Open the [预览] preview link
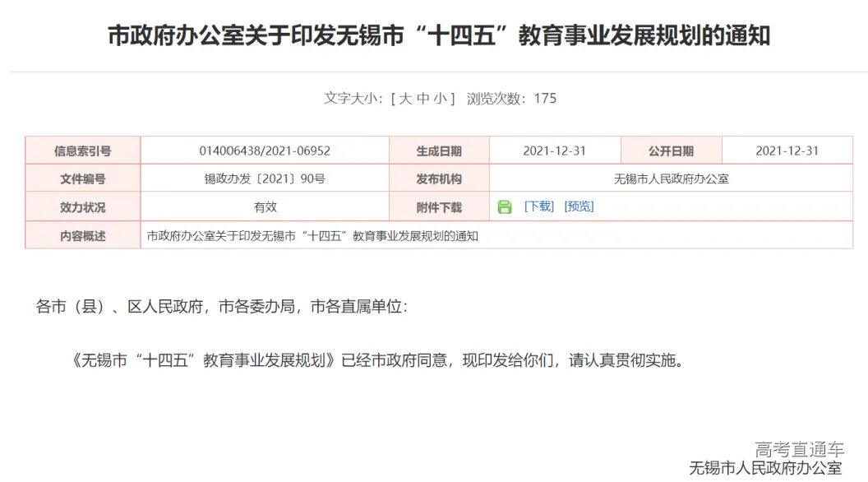The image size is (868, 482). click(578, 206)
